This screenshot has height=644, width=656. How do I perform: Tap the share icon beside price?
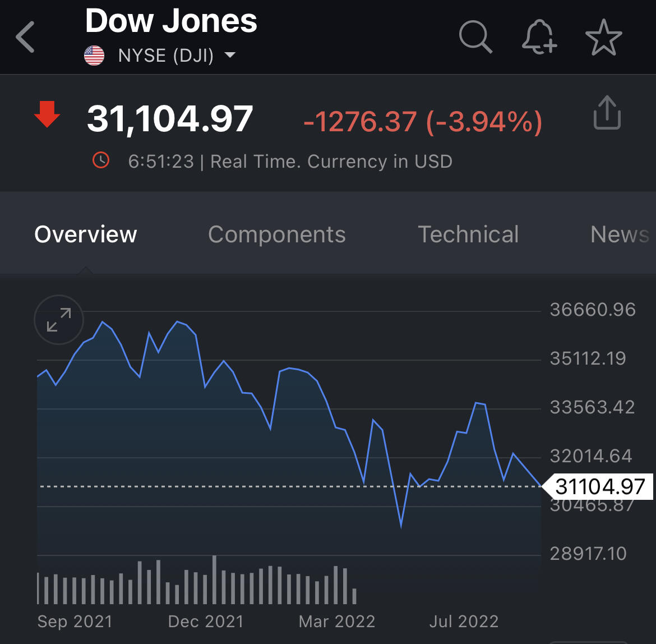click(x=607, y=113)
